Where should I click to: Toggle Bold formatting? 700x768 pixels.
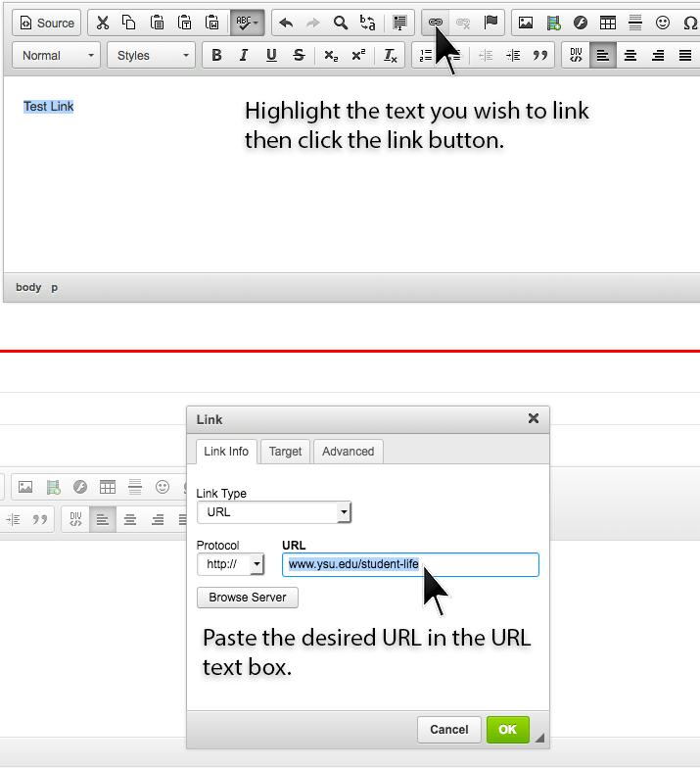point(216,55)
